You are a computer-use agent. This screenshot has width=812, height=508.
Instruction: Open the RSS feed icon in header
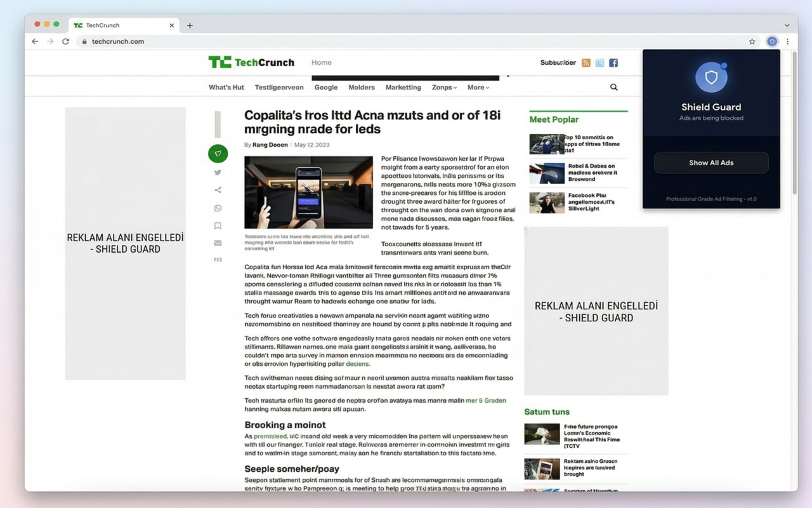coord(586,63)
